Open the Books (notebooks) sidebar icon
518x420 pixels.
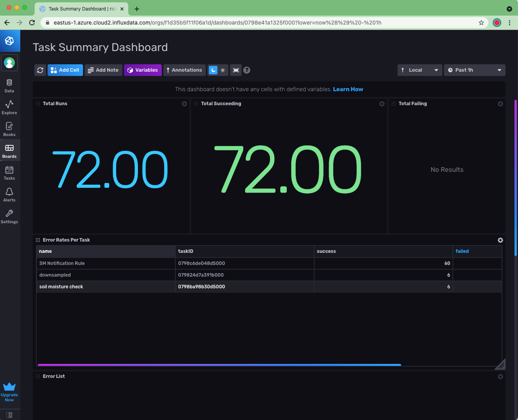9,129
